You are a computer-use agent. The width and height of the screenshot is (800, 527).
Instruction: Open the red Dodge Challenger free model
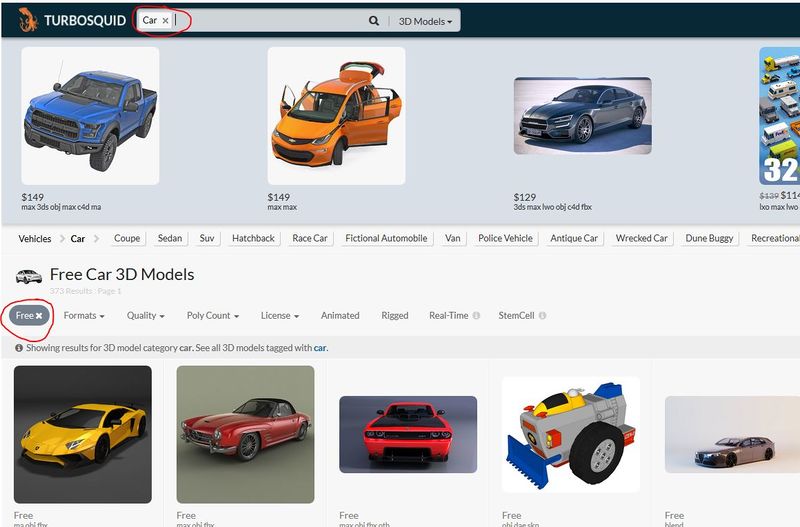(408, 435)
